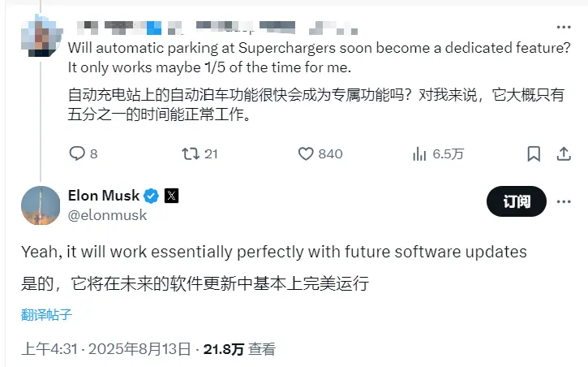Open Elon Musk's rocket avatar
The height and width of the screenshot is (367, 588).
[x=41, y=205]
